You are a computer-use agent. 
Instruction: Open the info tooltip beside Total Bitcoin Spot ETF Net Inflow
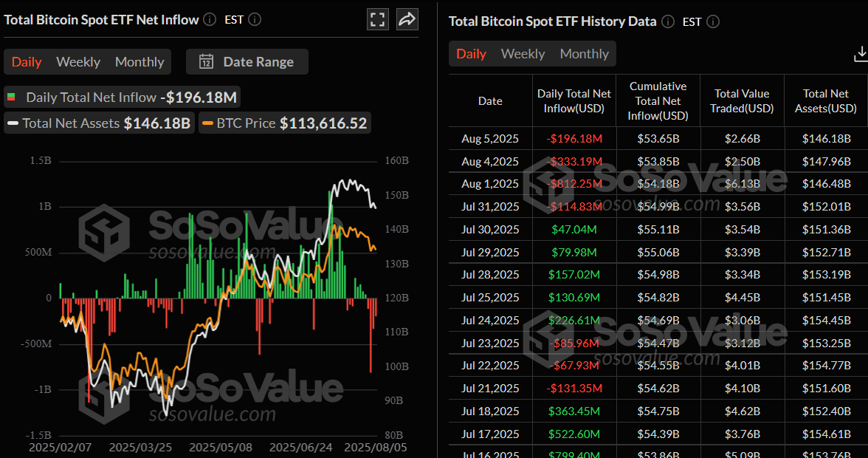click(209, 20)
